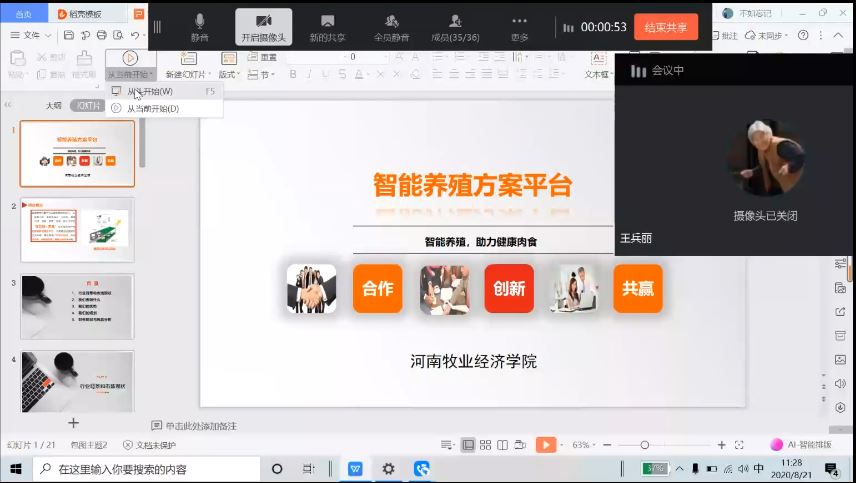Expand the 文件 menu dropdown
The width and height of the screenshot is (856, 483).
pyautogui.click(x=32, y=35)
